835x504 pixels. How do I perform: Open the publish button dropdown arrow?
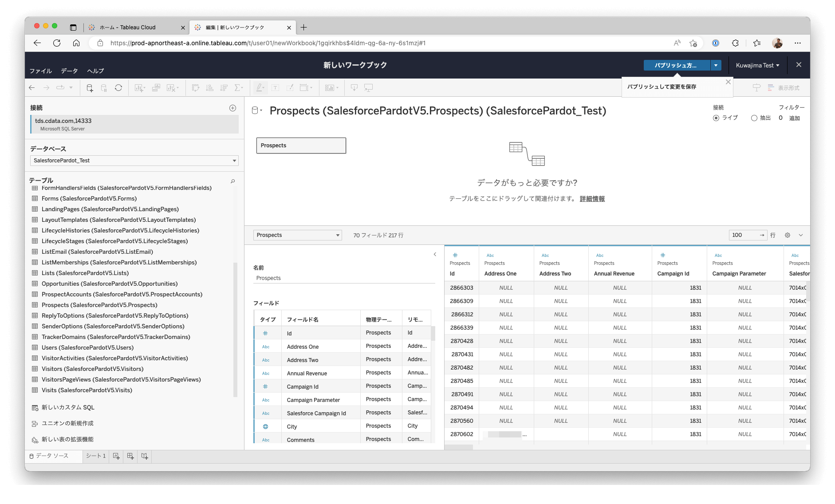click(x=716, y=65)
